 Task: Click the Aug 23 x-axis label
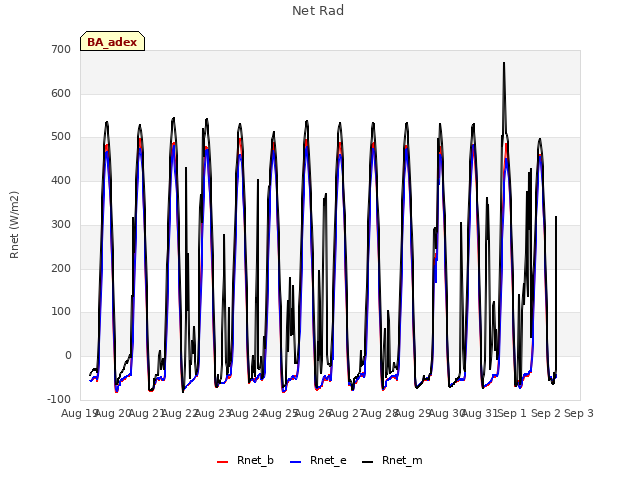pos(213,413)
